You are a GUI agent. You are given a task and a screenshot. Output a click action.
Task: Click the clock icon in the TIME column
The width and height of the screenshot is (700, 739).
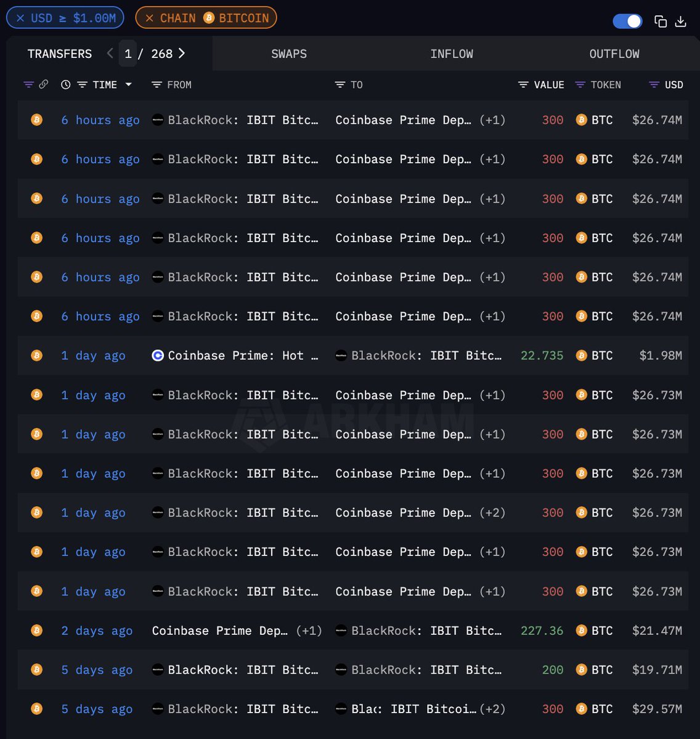(x=66, y=84)
